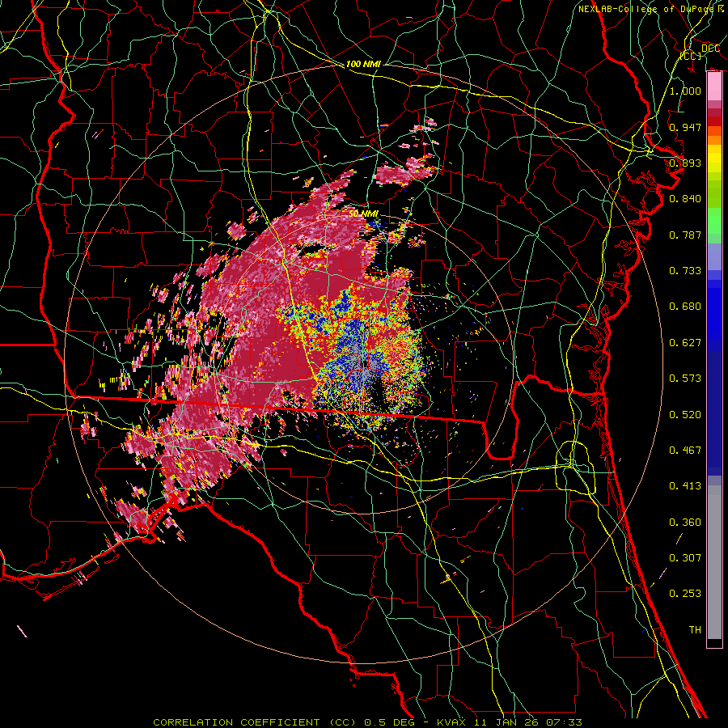Click the 0.520 scale value
The width and height of the screenshot is (728, 728).
click(685, 415)
